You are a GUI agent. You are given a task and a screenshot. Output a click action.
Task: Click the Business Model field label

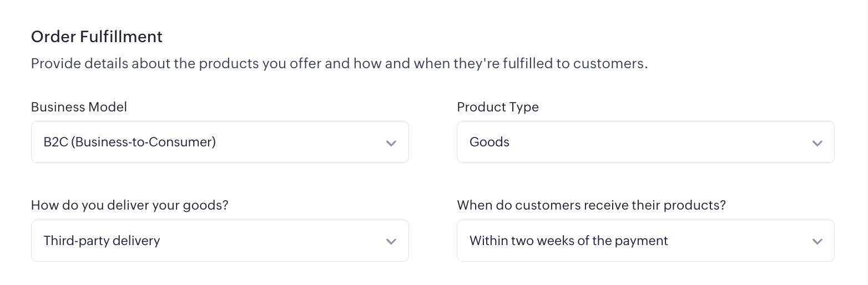pyautogui.click(x=79, y=107)
